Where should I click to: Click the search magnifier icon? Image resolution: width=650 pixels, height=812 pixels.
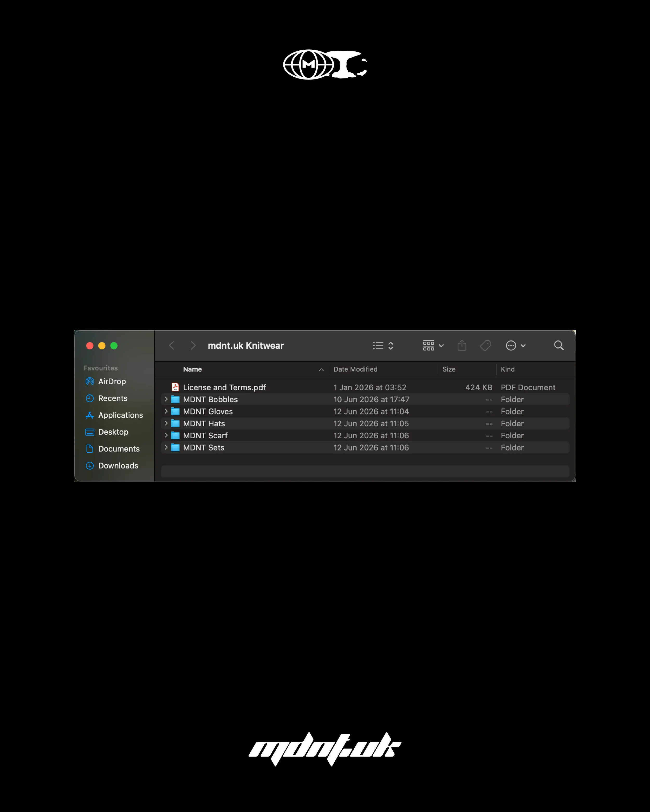[x=559, y=345]
